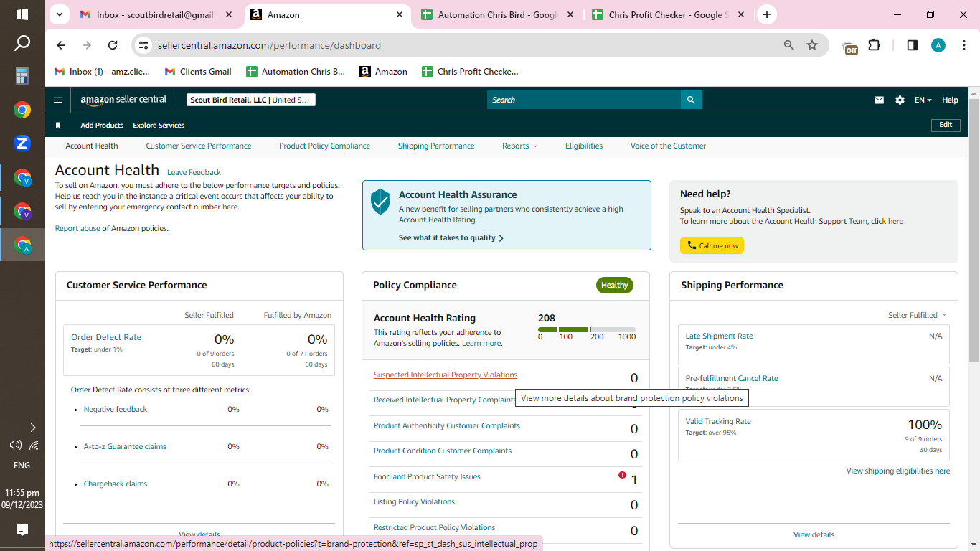Open the Windows notification center icon
Screen dimensions: 980x551
coord(22,530)
